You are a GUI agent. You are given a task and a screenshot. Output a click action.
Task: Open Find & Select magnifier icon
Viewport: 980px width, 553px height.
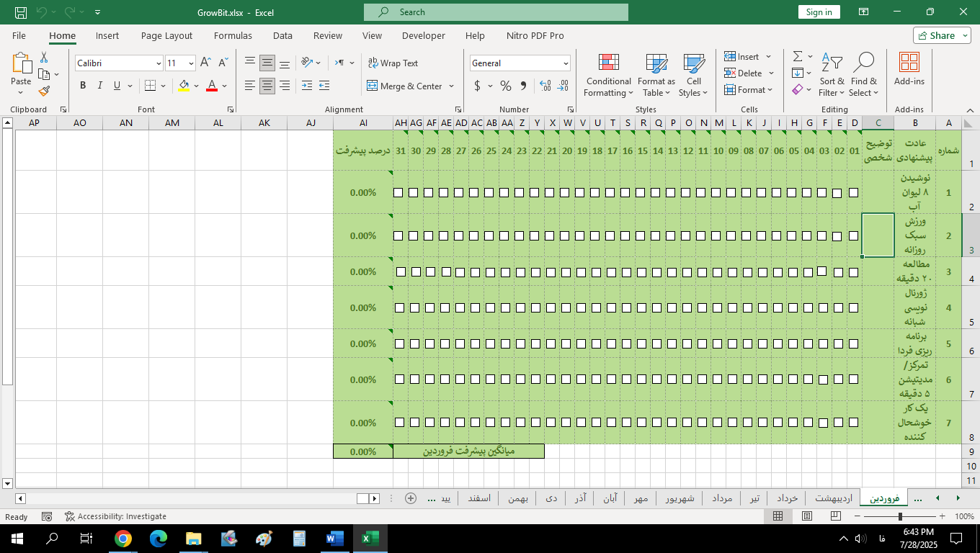(863, 63)
